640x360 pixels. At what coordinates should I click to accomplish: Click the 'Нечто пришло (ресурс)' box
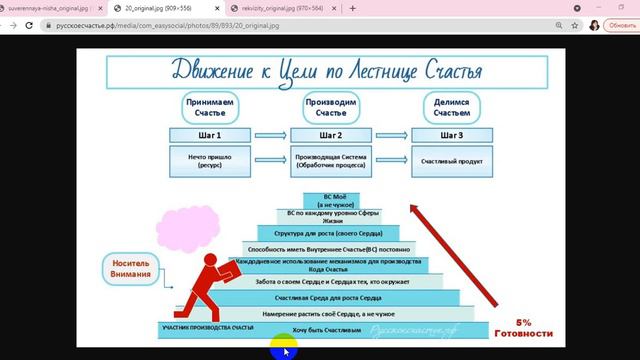tap(210, 161)
